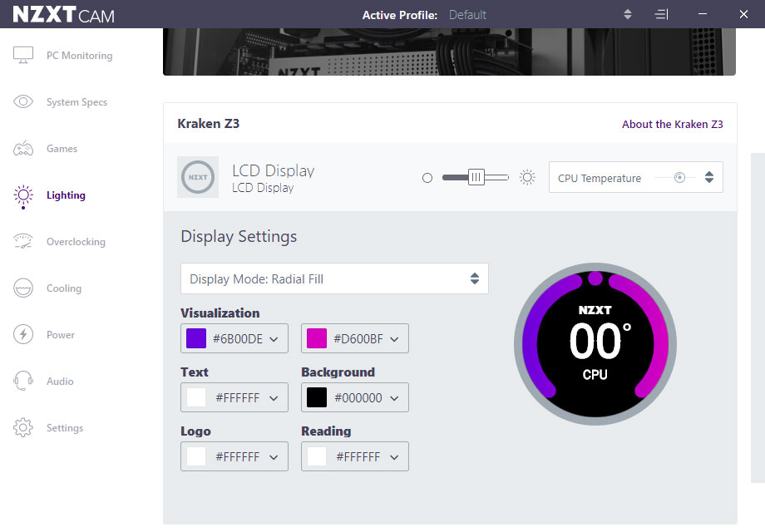Click the purple #6B00DE color swatch
The height and width of the screenshot is (532, 765).
[x=196, y=338]
